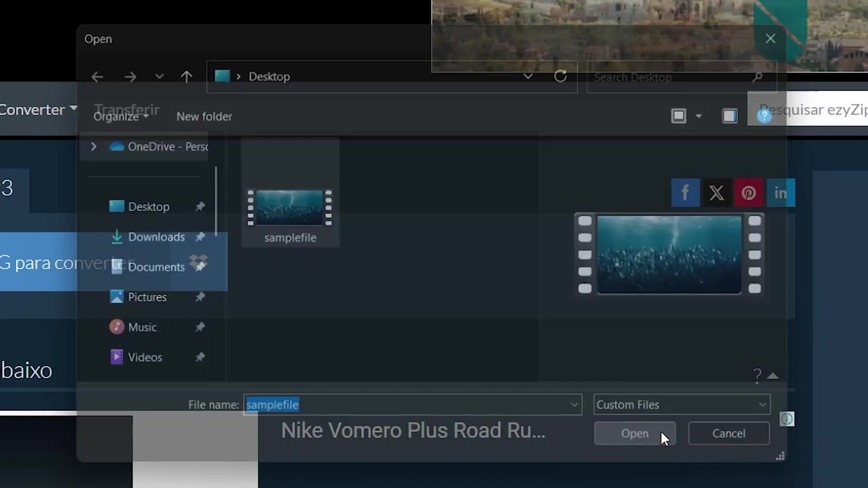This screenshot has width=868, height=488.
Task: Click the pin icon beside Music
Action: click(200, 327)
